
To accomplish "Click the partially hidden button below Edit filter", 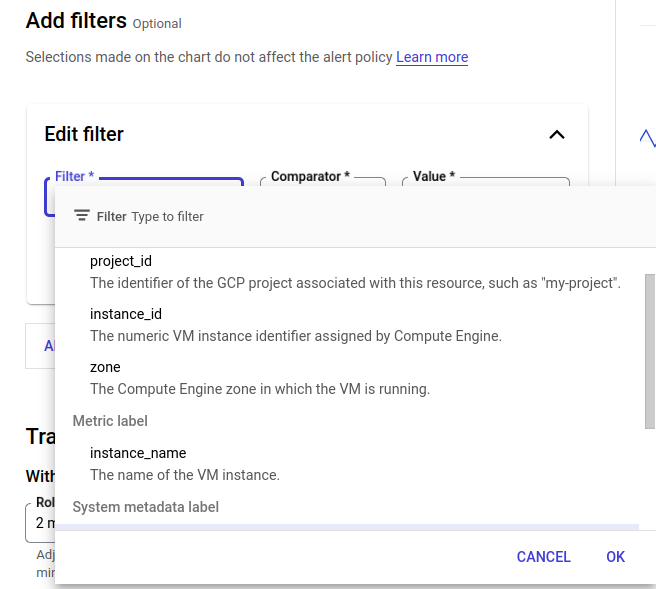I will [x=40, y=346].
